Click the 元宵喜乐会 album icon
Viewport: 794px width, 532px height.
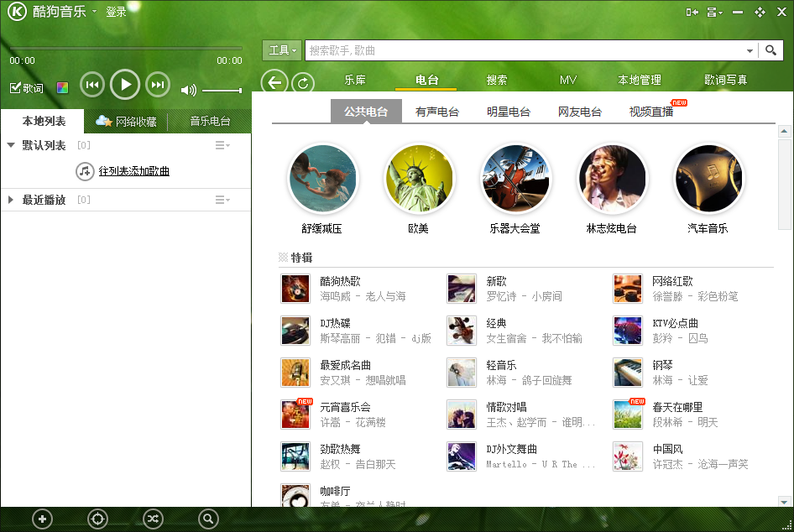coord(295,415)
